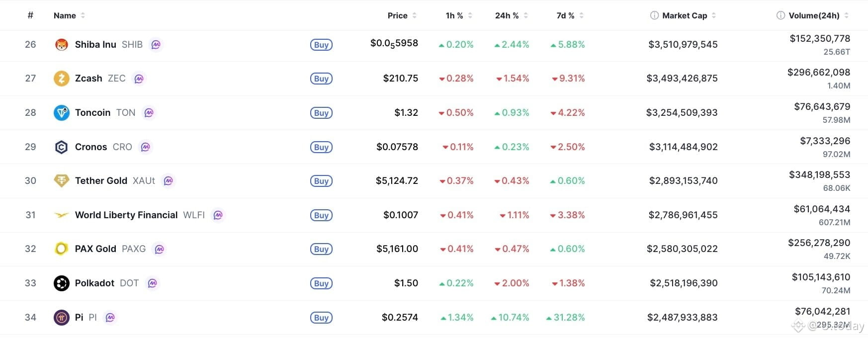The image size is (868, 338).
Task: Open the community icon beside World Liberty Financial
Action: 219,215
